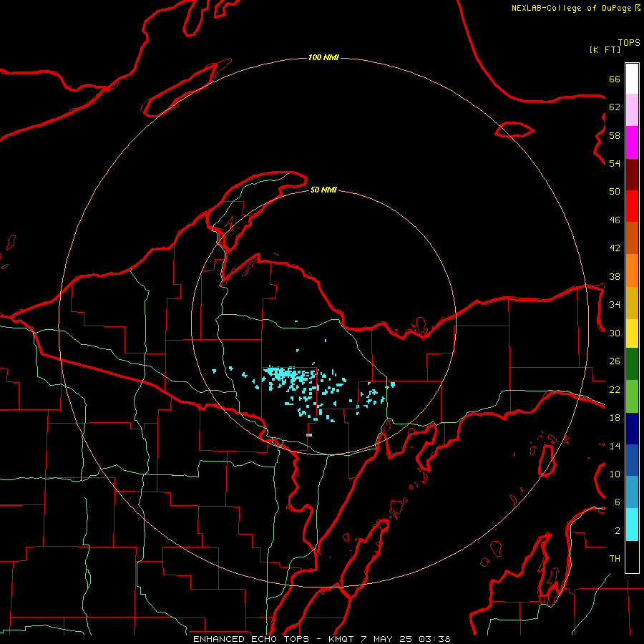
Task: Click the medium blue 10-14 kft swatch
Action: 632,460
